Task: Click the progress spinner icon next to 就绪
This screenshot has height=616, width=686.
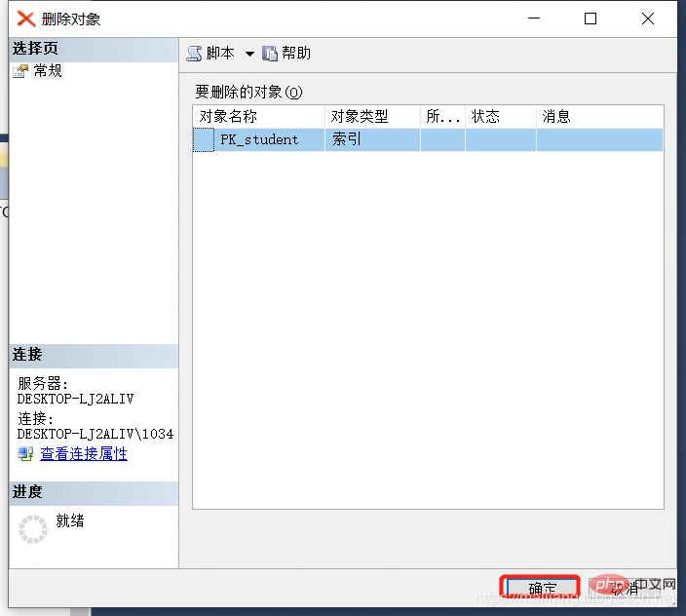Action: tap(33, 529)
